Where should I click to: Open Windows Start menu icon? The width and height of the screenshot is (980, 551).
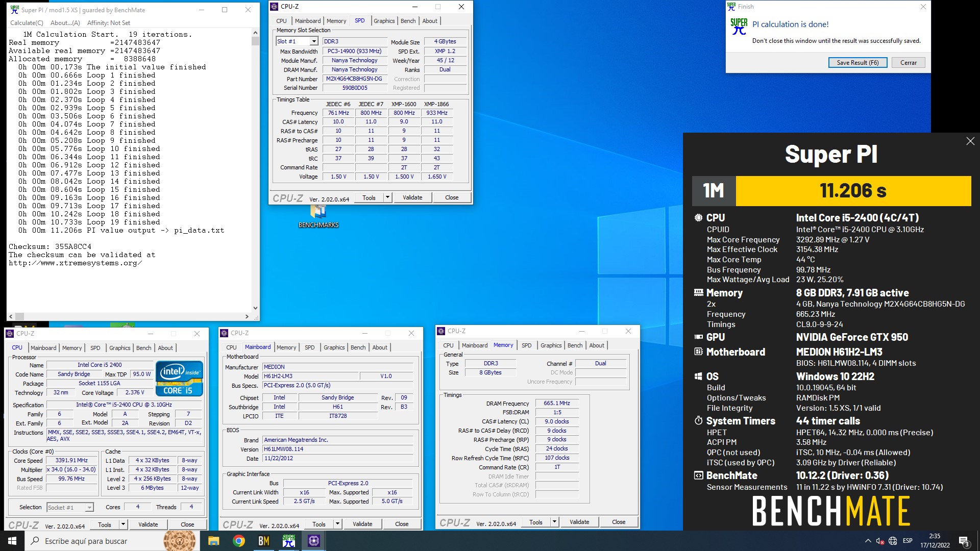tap(12, 541)
